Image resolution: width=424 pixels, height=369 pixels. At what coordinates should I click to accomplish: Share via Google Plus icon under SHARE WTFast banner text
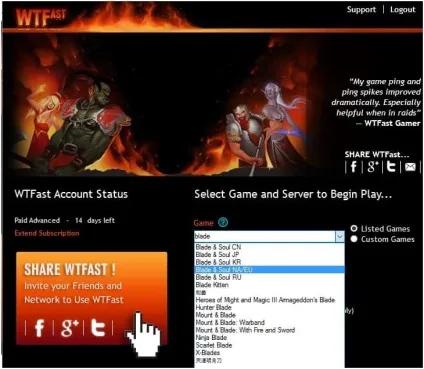coord(373,166)
